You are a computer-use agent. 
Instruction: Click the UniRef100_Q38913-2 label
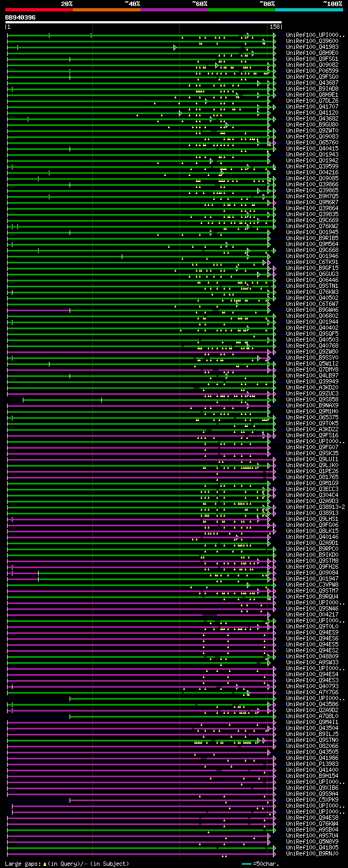point(315,507)
